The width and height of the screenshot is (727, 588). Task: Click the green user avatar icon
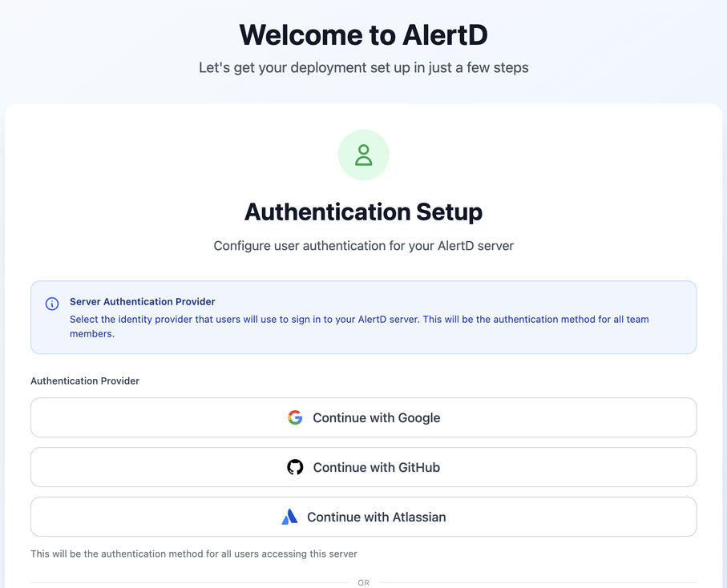pyautogui.click(x=364, y=155)
